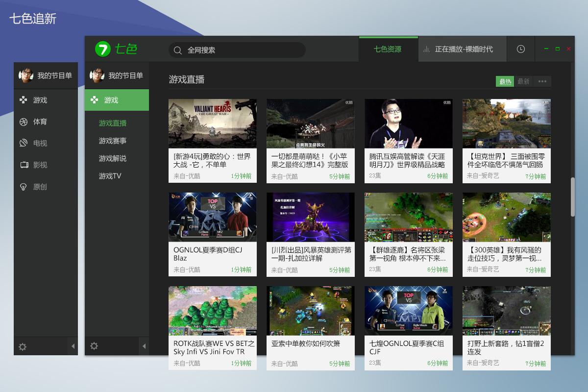The width and height of the screenshot is (588, 392).
Task: Open 腾讯互娱高管解读 video thumbnail
Action: pos(409,123)
